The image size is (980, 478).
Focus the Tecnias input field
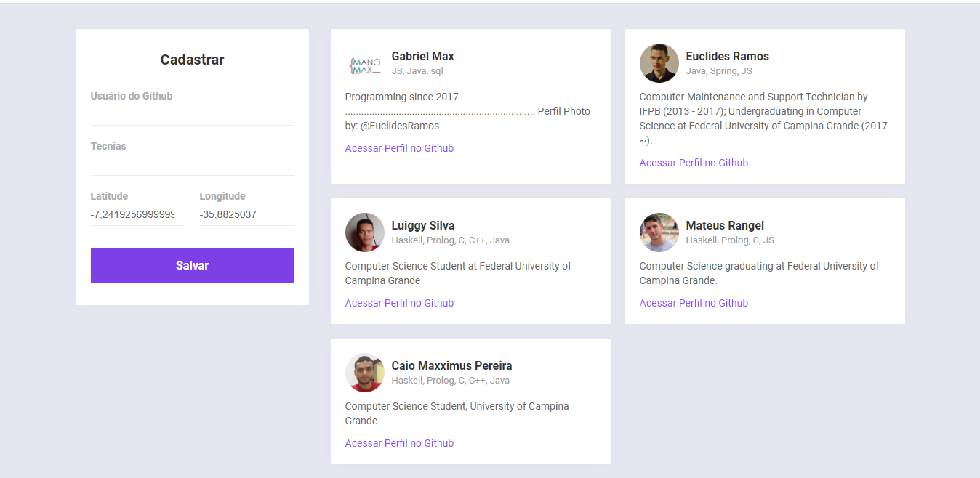point(193,164)
